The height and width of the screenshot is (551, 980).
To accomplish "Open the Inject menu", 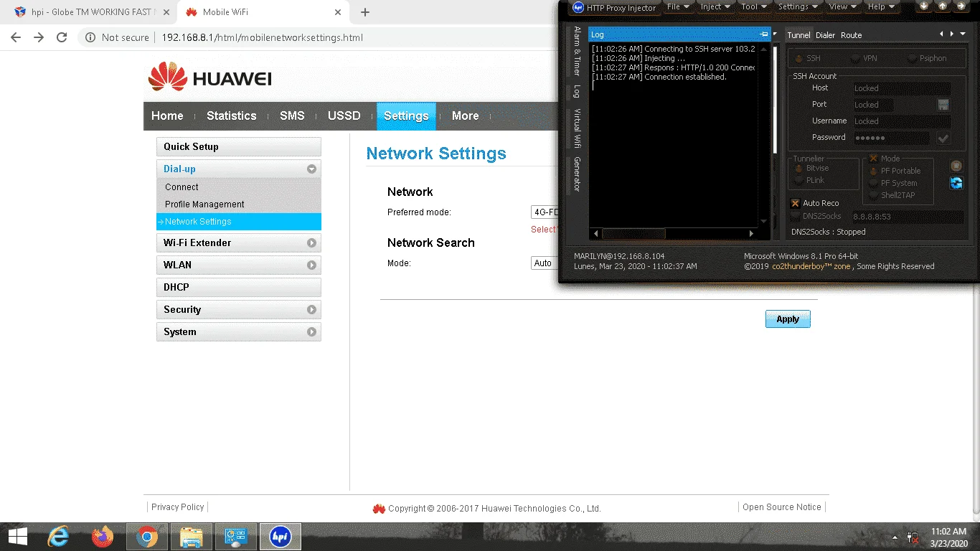I will click(x=716, y=6).
